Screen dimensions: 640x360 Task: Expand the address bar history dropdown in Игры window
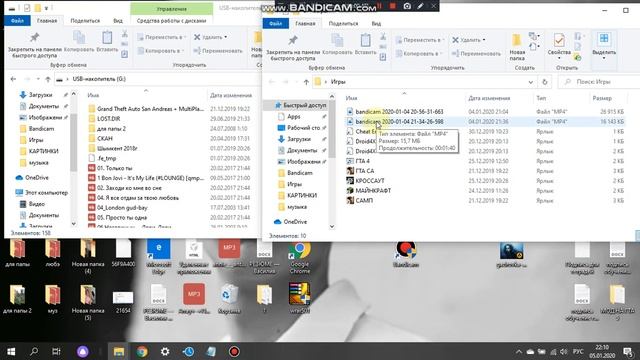(x=531, y=82)
